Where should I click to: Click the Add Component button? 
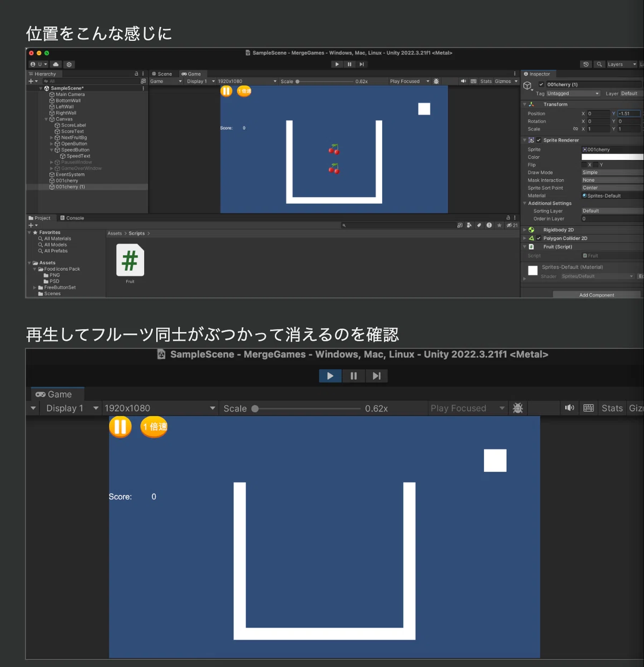pos(597,295)
